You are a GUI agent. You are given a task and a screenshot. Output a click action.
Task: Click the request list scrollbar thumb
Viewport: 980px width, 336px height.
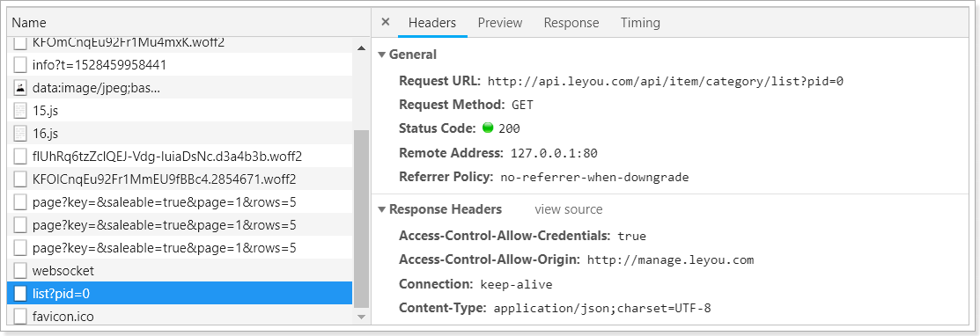361,219
